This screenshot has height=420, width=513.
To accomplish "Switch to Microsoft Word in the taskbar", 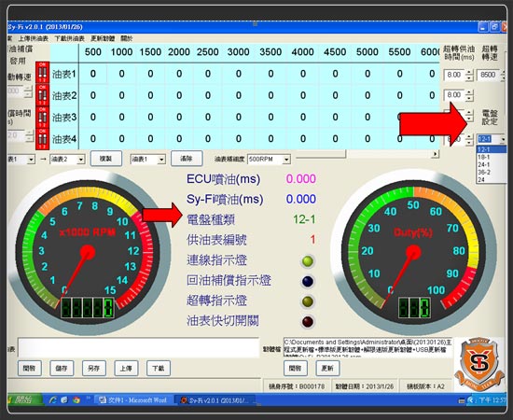I will [133, 399].
